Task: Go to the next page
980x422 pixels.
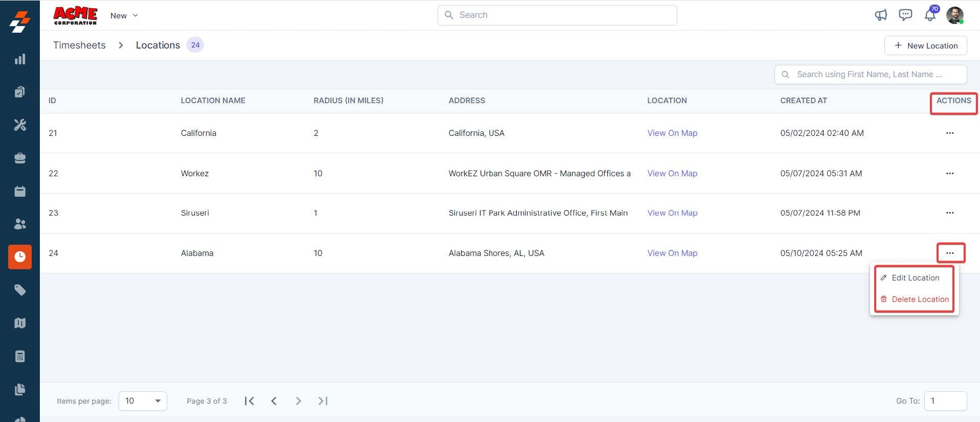Action: coord(298,401)
